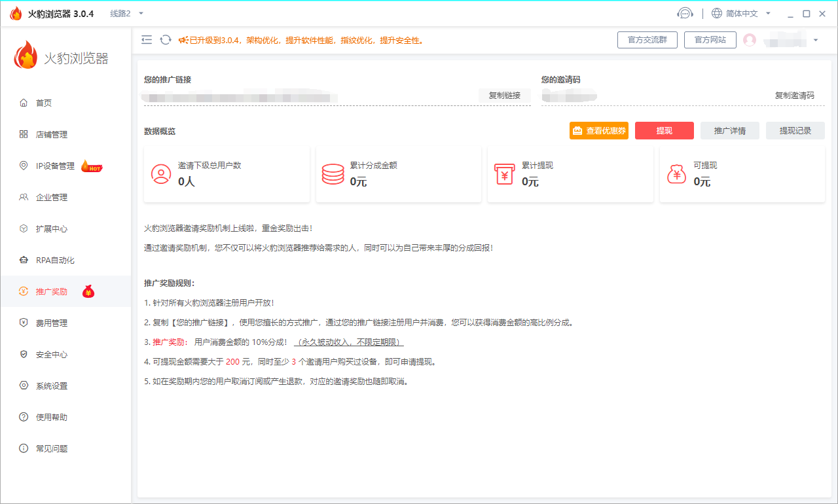The height and width of the screenshot is (504, 838).
Task: Click the underlined 永久被动收入 text
Action: [x=349, y=342]
